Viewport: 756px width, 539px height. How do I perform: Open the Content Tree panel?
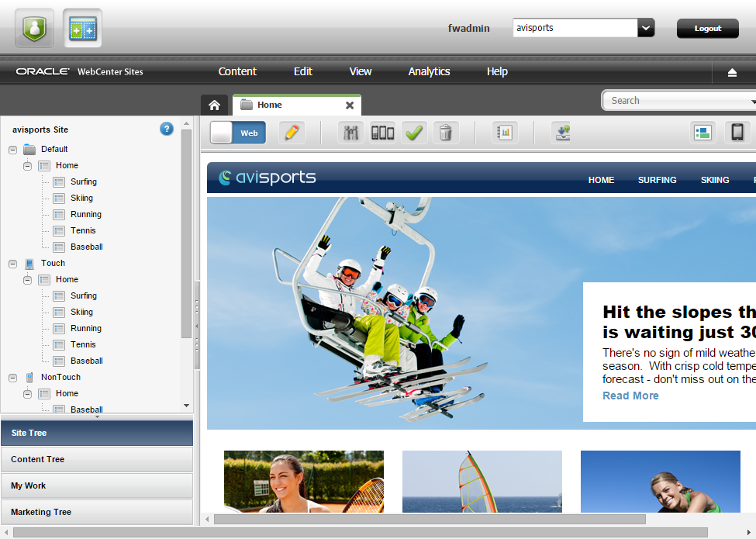(x=97, y=459)
